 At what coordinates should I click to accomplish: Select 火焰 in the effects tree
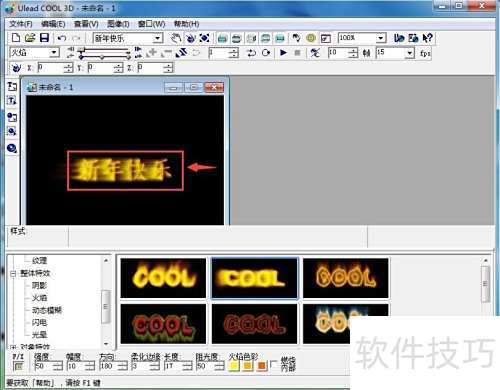click(39, 298)
